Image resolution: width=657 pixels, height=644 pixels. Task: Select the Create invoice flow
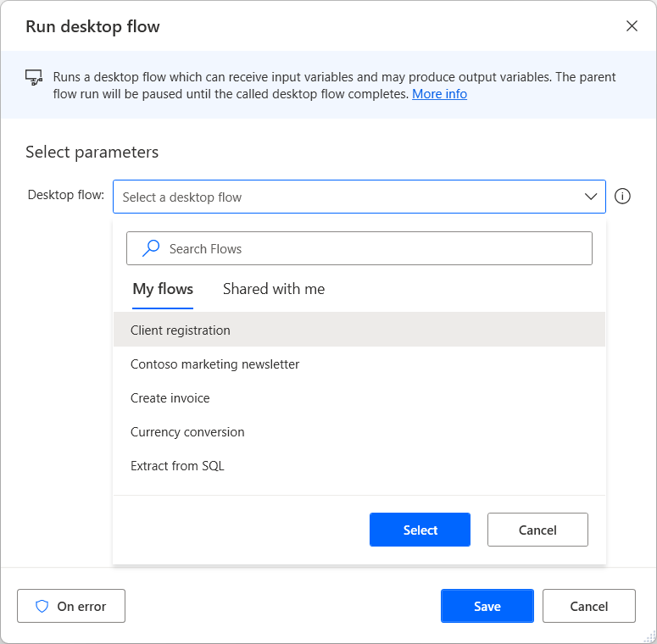(359, 397)
